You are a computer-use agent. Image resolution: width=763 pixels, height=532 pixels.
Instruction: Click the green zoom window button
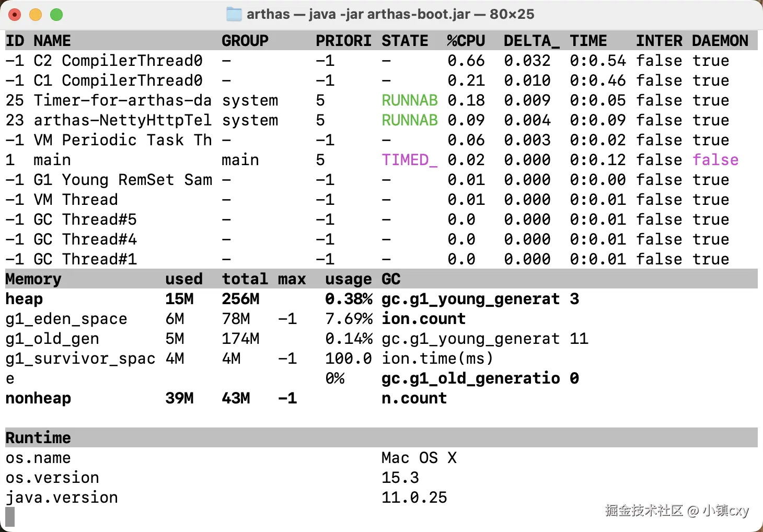tap(56, 15)
